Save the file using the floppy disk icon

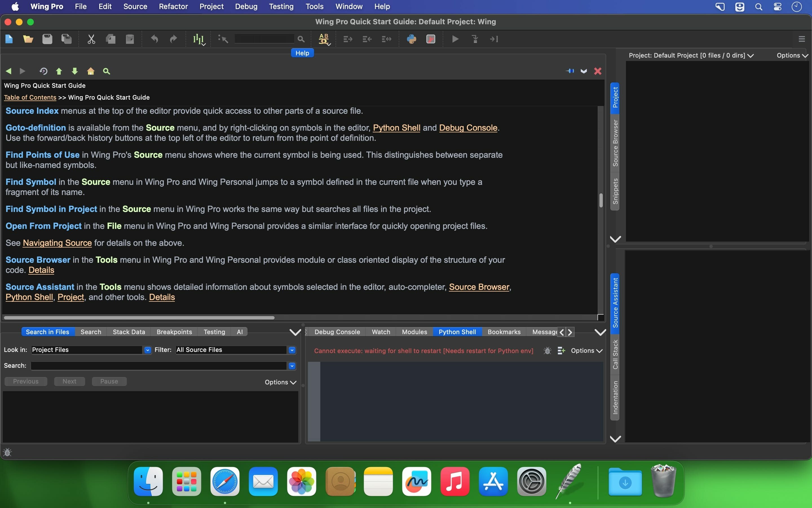tap(47, 39)
